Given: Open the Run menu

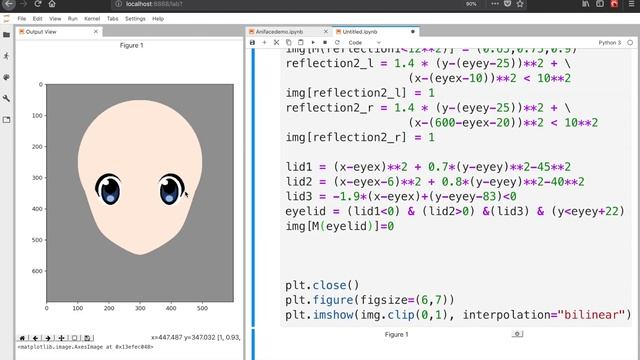Looking at the screenshot, I should pyautogui.click(x=73, y=19).
